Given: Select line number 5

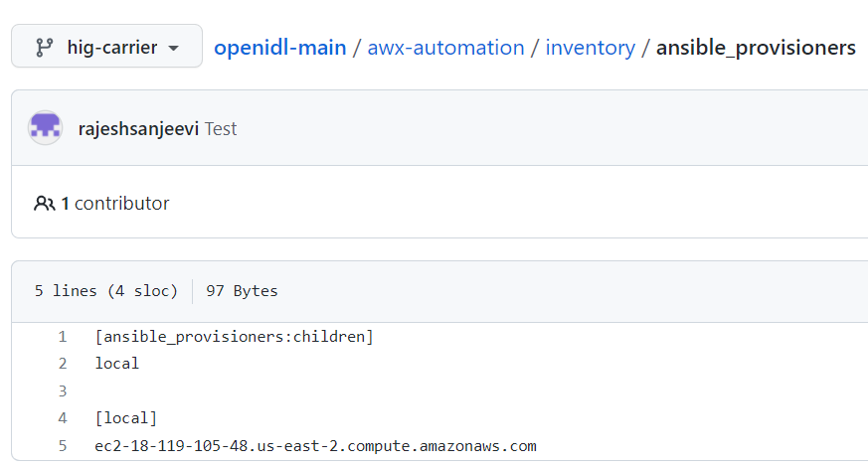Looking at the screenshot, I should tap(63, 446).
